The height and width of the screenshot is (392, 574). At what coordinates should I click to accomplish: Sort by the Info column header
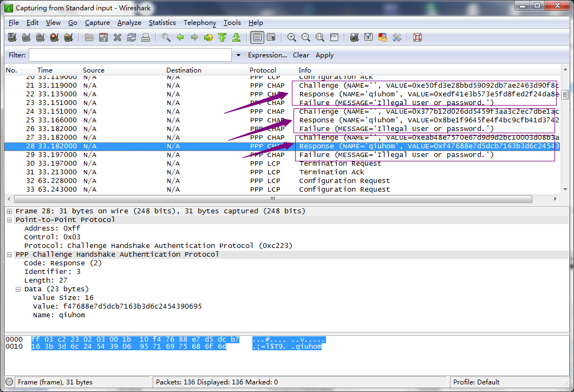click(x=428, y=70)
